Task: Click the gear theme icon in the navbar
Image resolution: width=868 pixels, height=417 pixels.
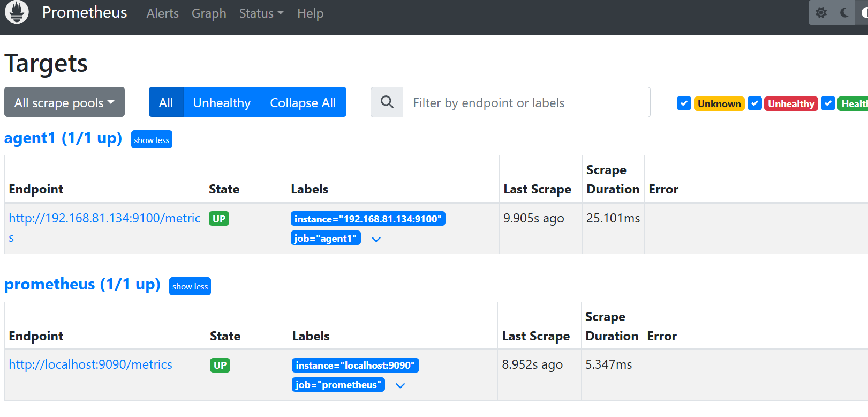Action: click(821, 12)
